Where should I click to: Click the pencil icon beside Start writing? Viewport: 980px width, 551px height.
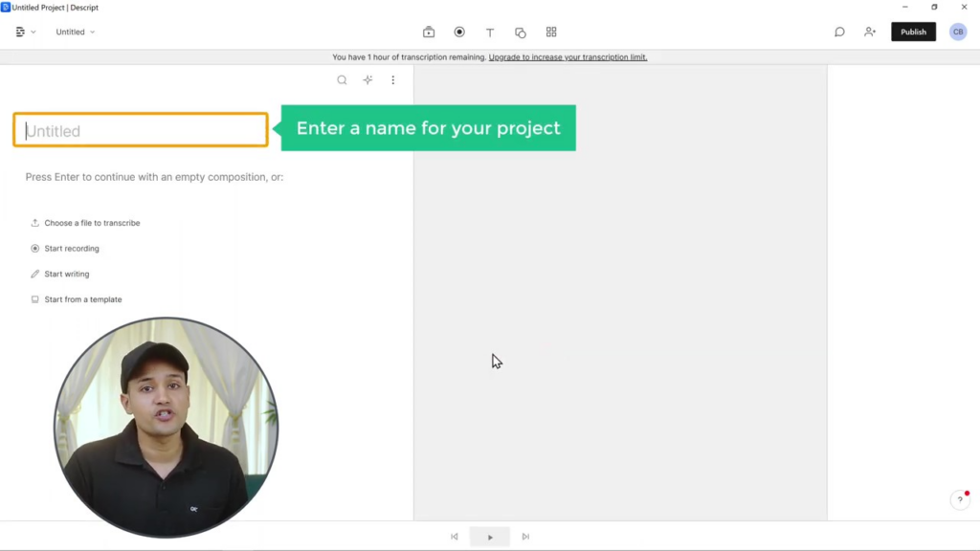tap(35, 275)
